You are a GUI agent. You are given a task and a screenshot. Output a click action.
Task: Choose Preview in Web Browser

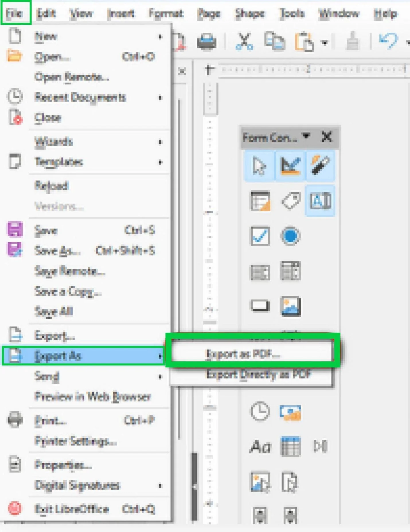click(x=86, y=396)
